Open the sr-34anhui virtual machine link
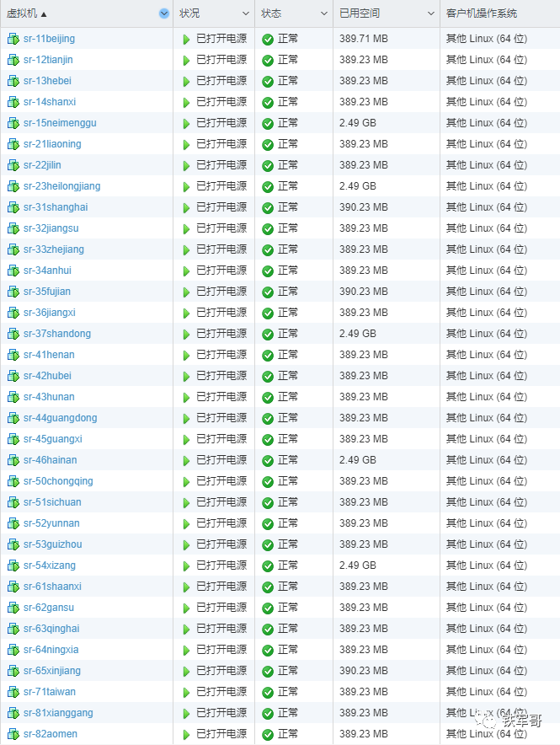Screen dimensions: 560x745 tap(47, 271)
